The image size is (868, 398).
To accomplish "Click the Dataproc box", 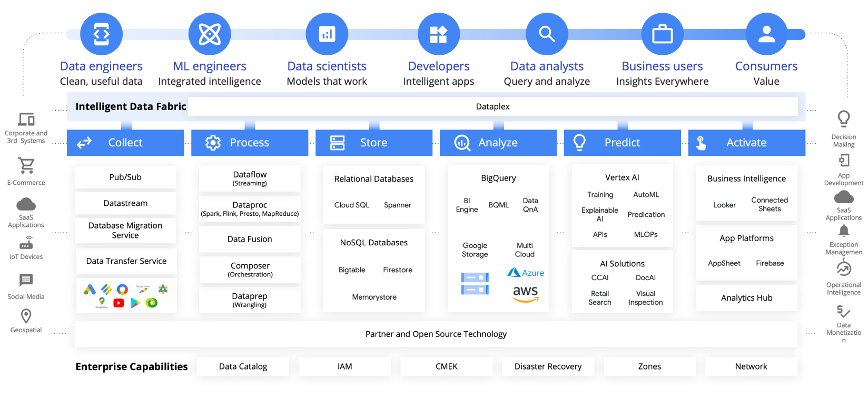I will (x=250, y=208).
